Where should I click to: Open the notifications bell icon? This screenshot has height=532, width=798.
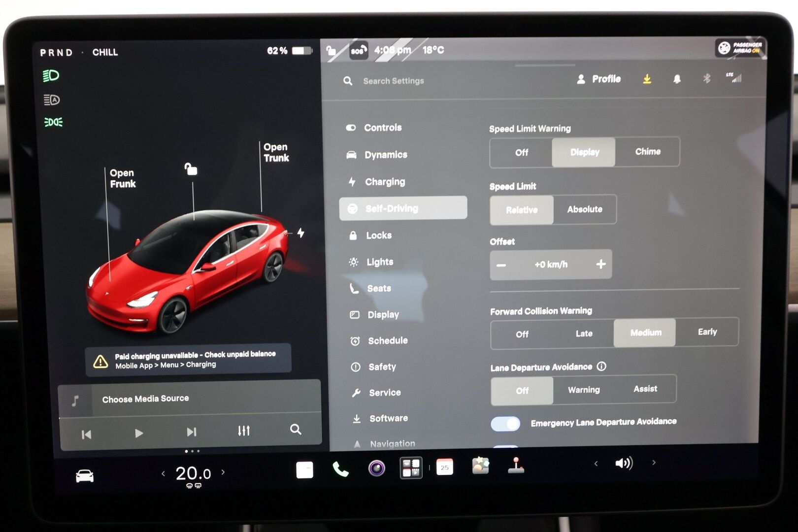tap(677, 79)
